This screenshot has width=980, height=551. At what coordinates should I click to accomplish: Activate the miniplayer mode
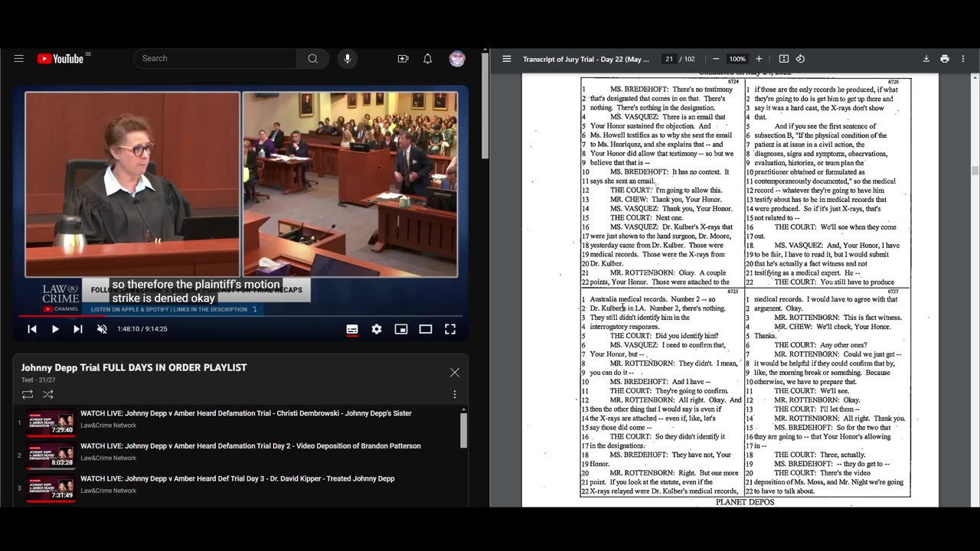pyautogui.click(x=401, y=329)
